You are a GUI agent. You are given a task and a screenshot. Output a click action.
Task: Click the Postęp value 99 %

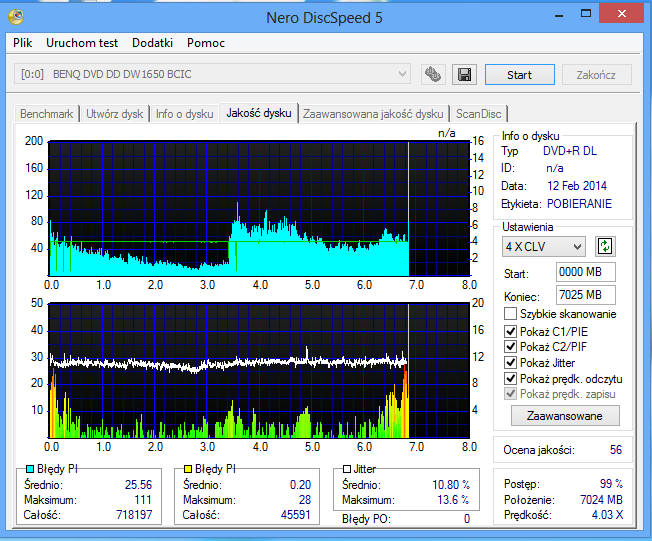tap(611, 484)
